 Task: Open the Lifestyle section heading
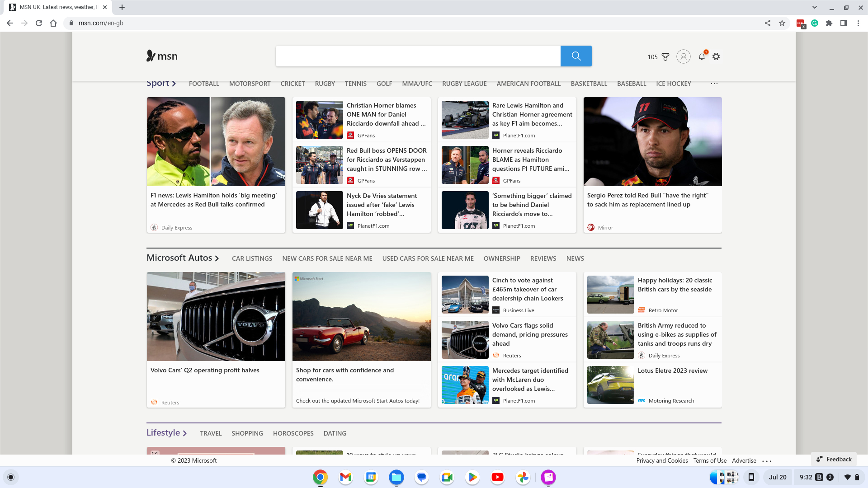(166, 432)
